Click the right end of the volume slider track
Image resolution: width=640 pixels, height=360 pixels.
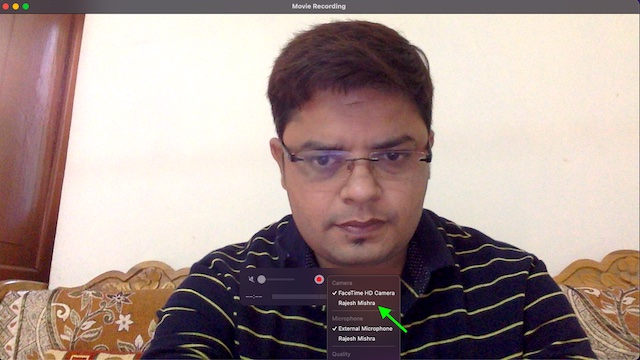(293, 280)
